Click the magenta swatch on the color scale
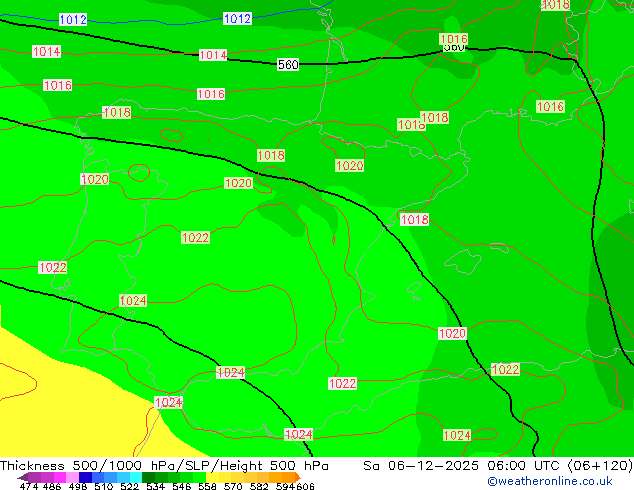This screenshot has height=490, width=634. [x=55, y=478]
